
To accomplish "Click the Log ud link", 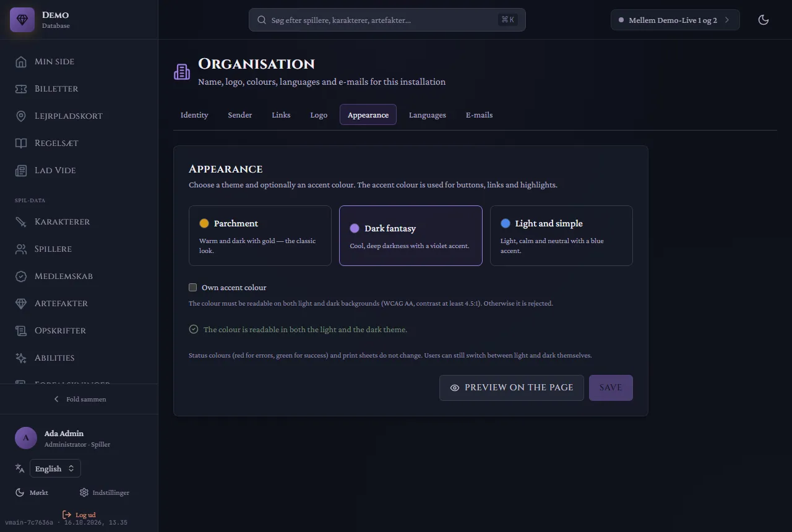I will tap(79, 515).
